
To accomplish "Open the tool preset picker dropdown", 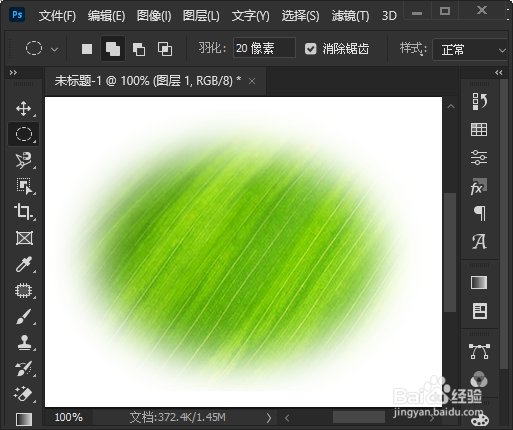I will click(x=54, y=50).
